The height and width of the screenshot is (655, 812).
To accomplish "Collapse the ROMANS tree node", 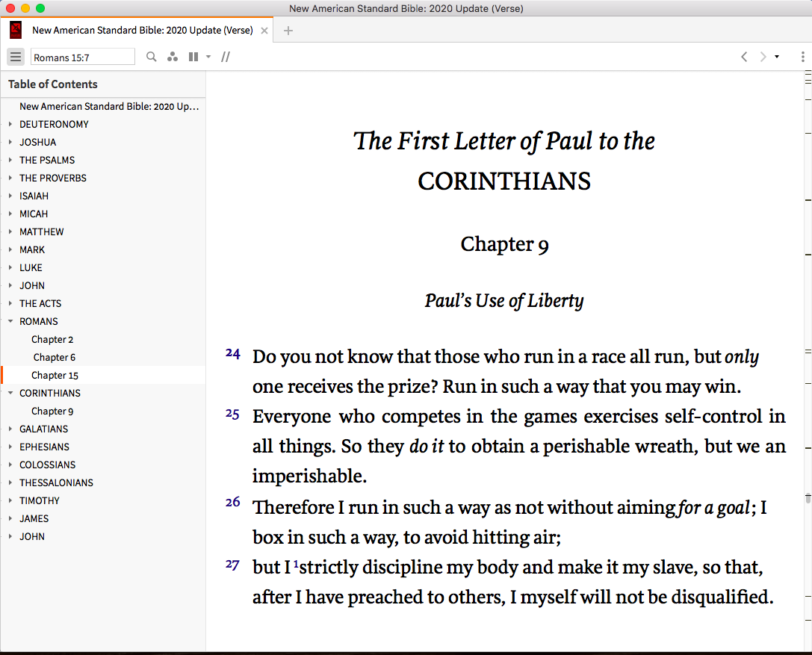I will click(10, 322).
